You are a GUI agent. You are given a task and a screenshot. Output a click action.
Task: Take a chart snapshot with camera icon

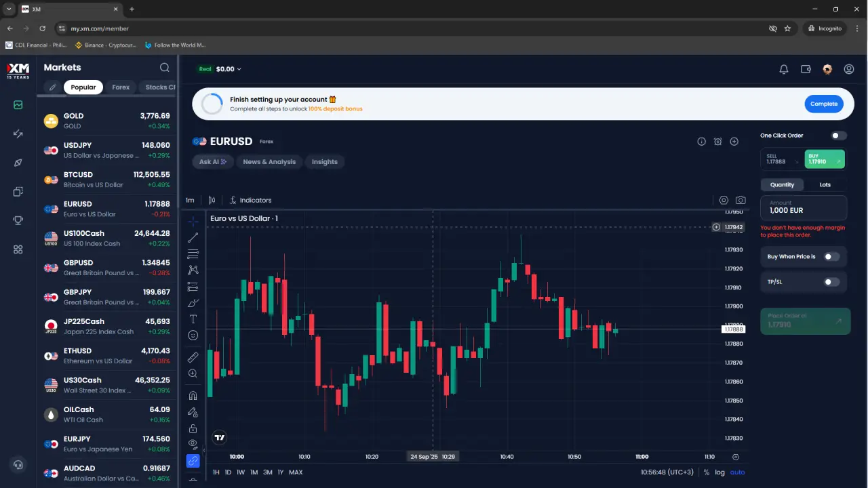[x=741, y=200]
